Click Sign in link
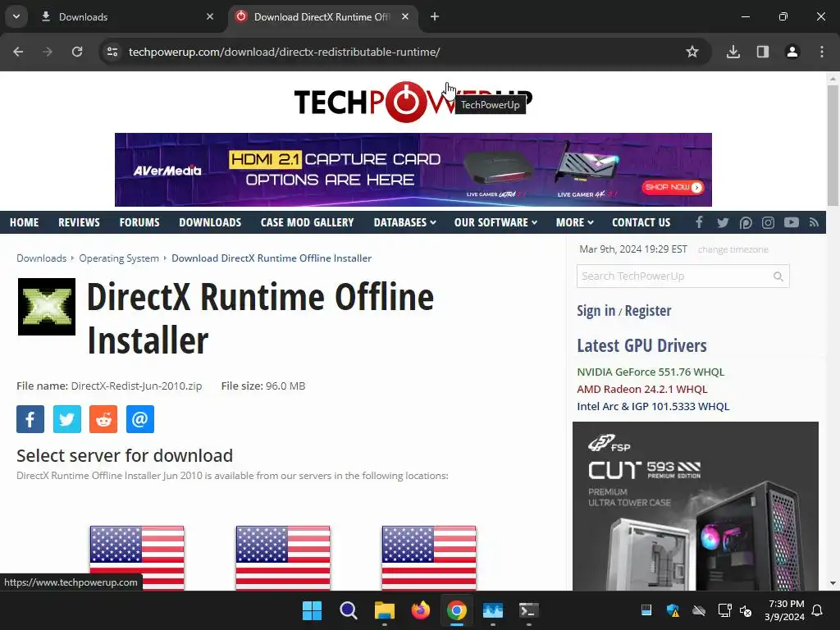The image size is (840, 630). [x=596, y=311]
